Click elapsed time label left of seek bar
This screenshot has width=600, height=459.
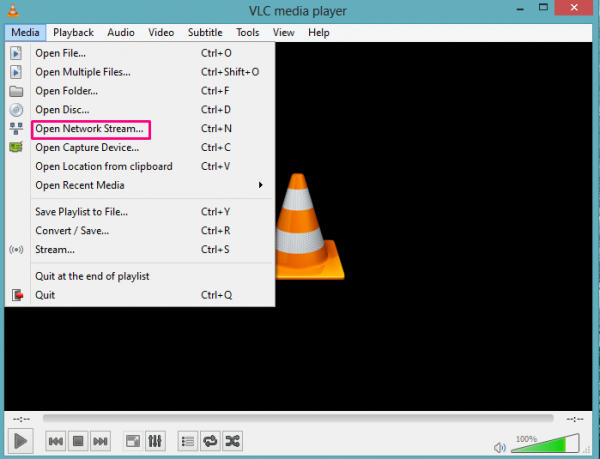[x=21, y=419]
